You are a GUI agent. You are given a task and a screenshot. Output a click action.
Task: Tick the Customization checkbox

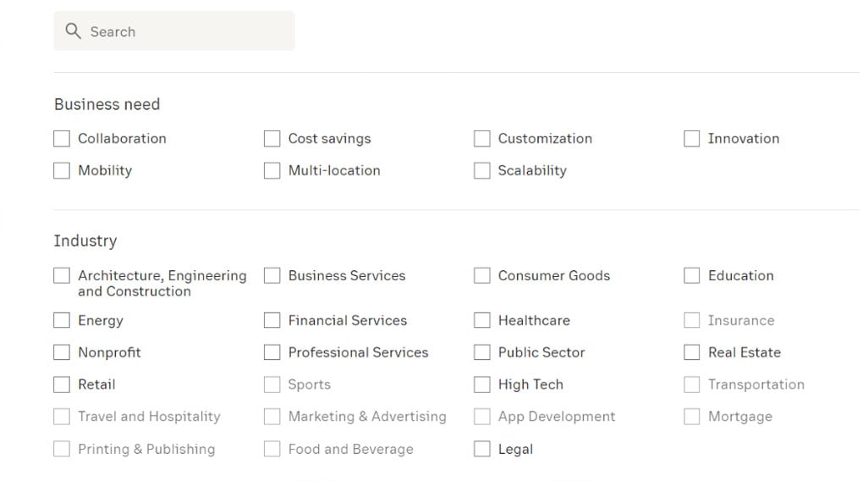coord(481,138)
